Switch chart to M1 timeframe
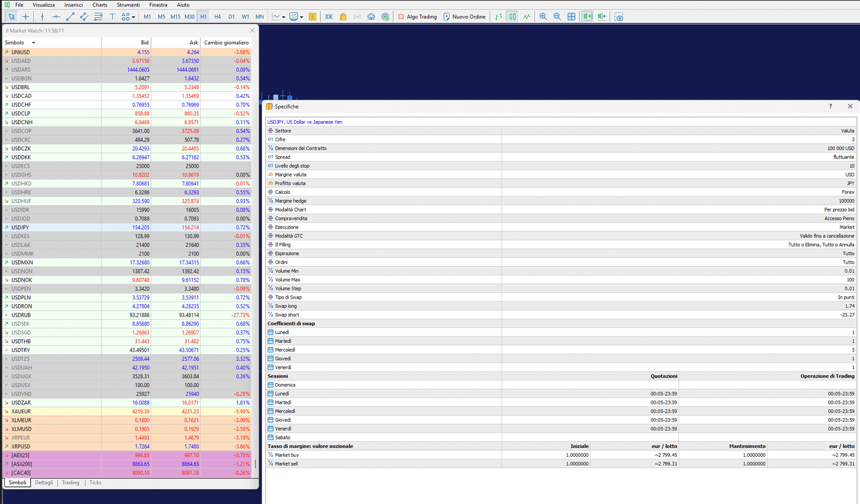Viewport: 860px width, 504px height. [147, 17]
